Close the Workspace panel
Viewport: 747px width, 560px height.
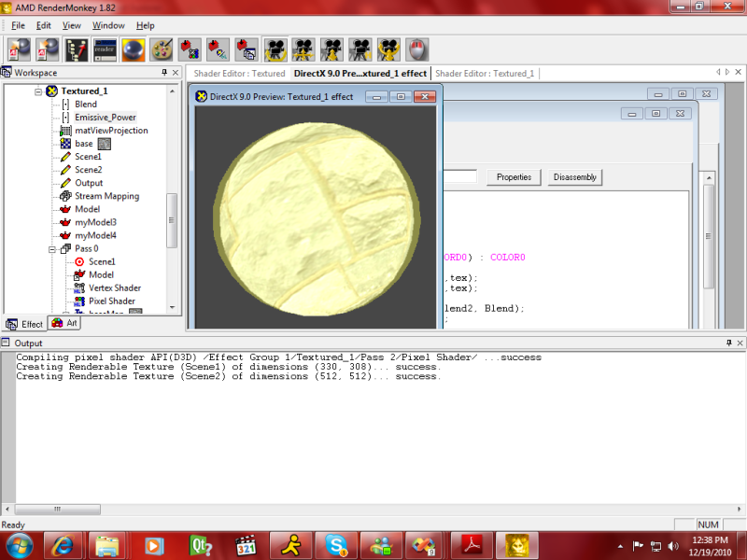176,73
